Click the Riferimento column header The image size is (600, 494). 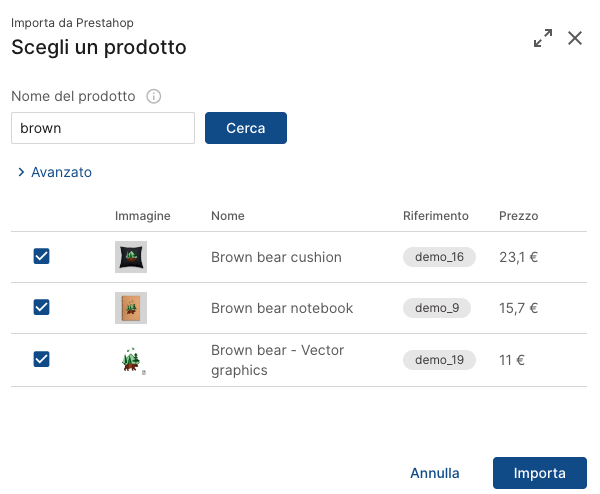pyautogui.click(x=435, y=216)
